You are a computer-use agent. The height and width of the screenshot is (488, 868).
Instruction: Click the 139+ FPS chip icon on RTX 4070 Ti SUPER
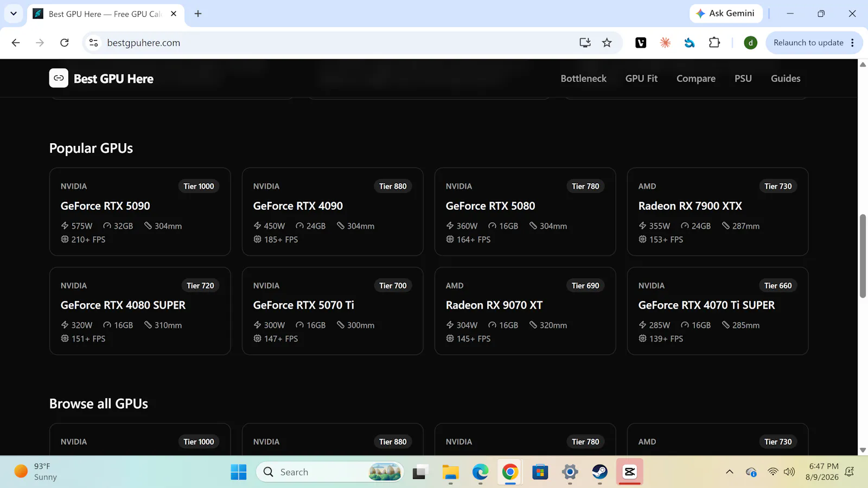pyautogui.click(x=643, y=338)
